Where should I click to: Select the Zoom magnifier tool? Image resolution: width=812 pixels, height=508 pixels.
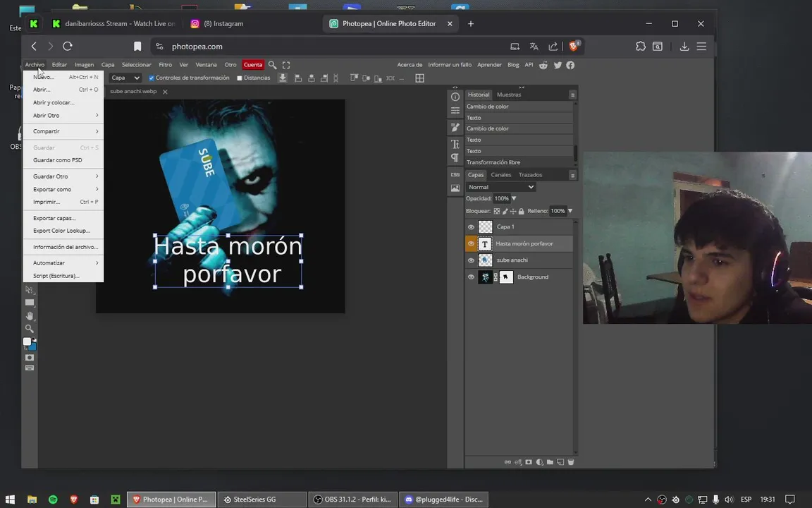click(30, 329)
